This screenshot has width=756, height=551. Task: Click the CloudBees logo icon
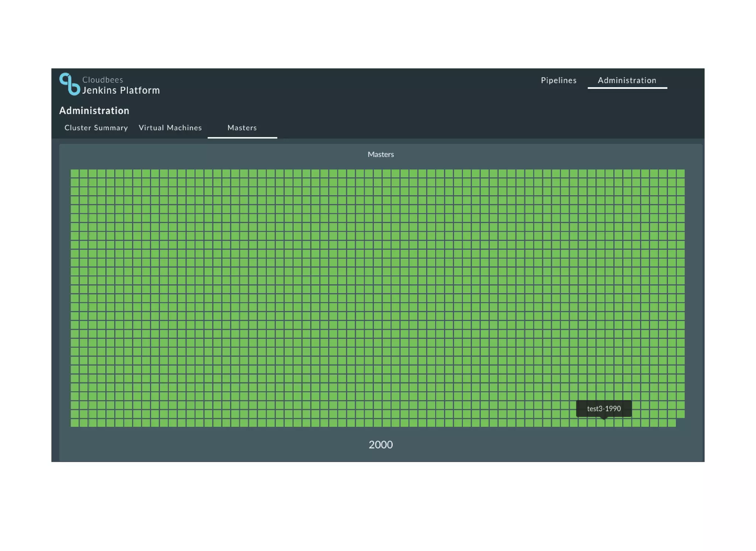[x=69, y=84]
